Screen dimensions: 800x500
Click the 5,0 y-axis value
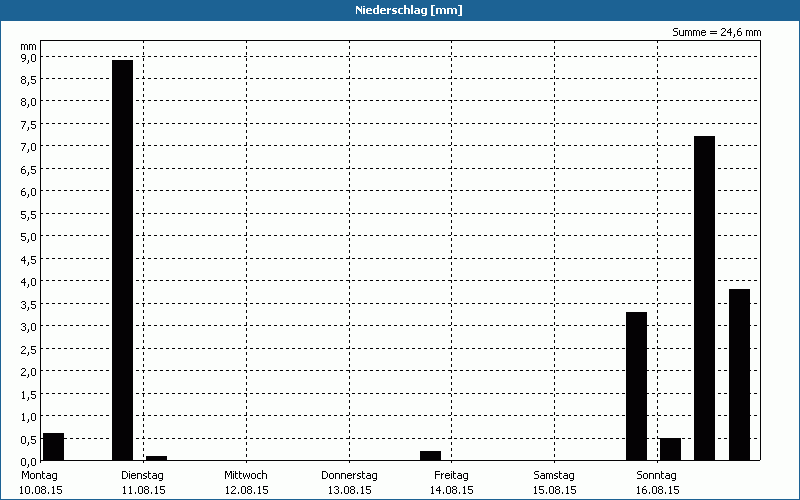coord(29,237)
